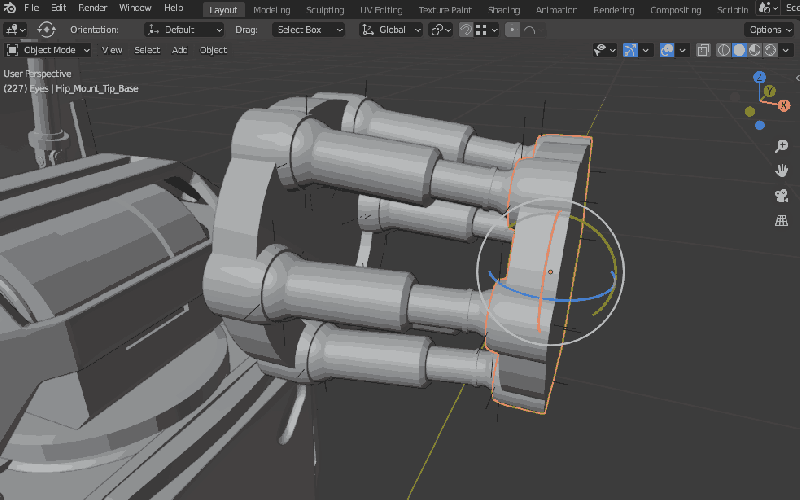Screen dimensions: 800x500
Task: Expand the gizmo settings arrow
Action: (646, 50)
